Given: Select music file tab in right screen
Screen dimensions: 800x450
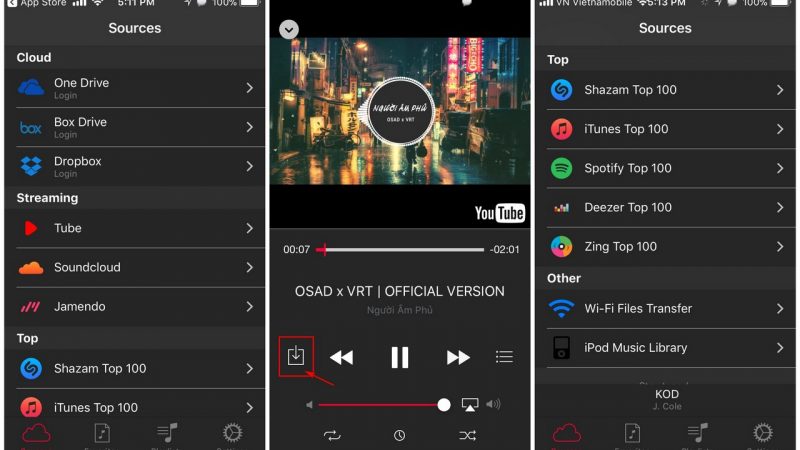Looking at the screenshot, I should [x=632, y=434].
